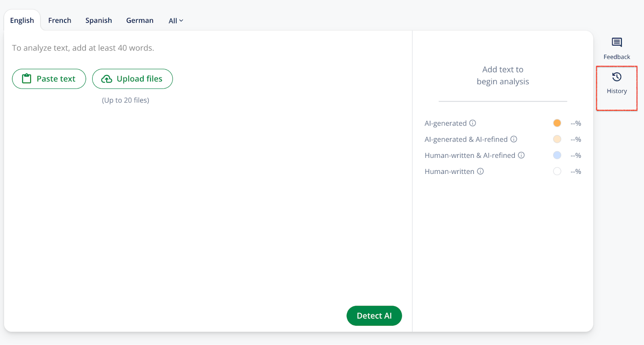Viewport: 644px width, 345px height.
Task: Select the German language tab
Action: [x=140, y=21]
